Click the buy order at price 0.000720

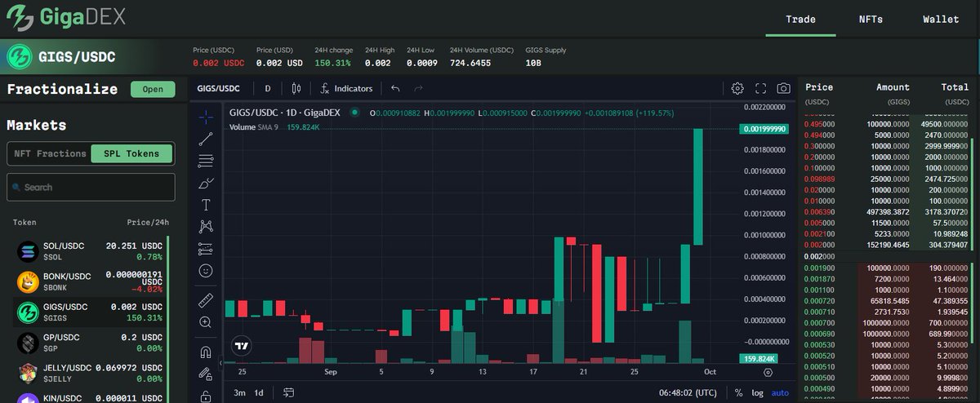(x=887, y=301)
